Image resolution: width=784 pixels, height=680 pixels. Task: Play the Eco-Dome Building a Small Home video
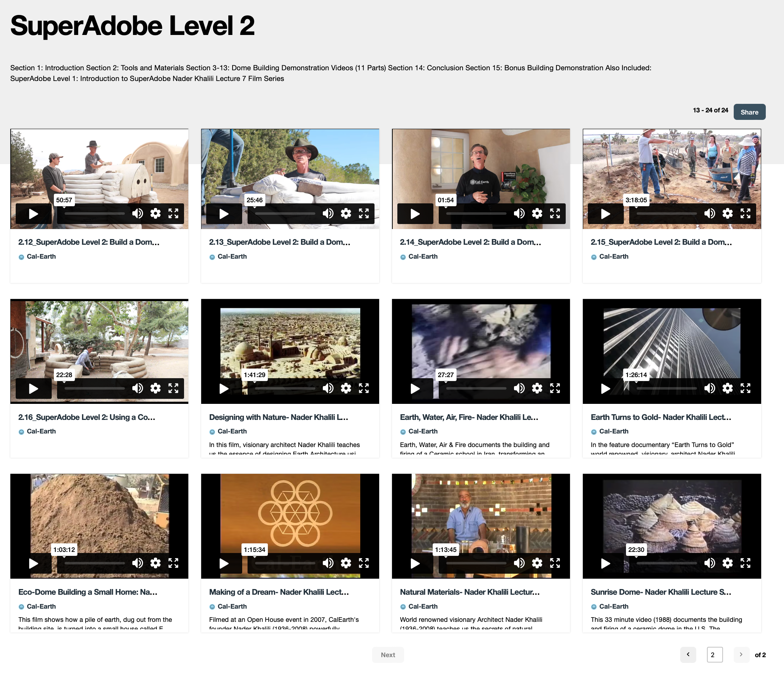pos(34,563)
